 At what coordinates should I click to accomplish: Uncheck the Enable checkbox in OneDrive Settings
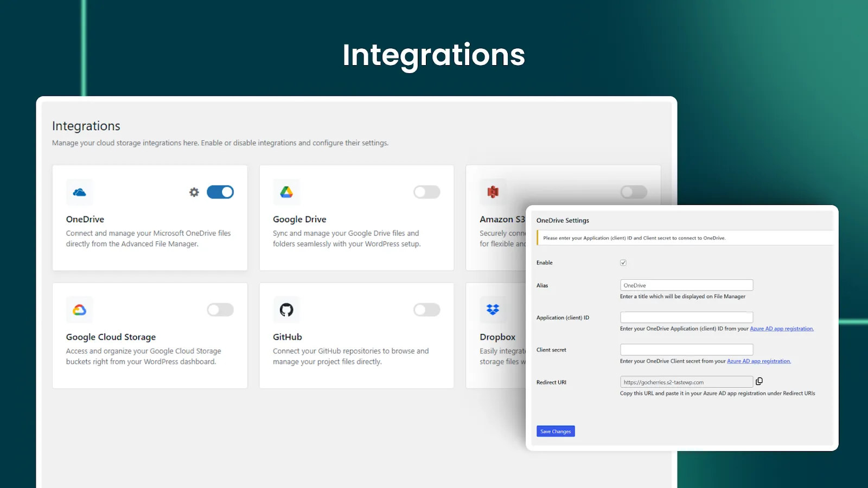pyautogui.click(x=623, y=263)
